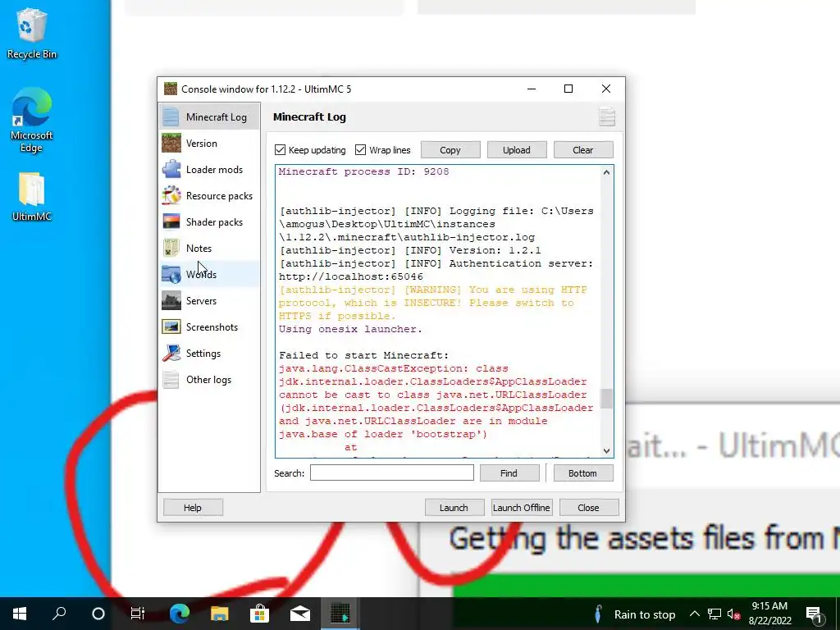This screenshot has width=840, height=630.
Task: Toggle the Wrap lines checkbox
Action: (361, 150)
